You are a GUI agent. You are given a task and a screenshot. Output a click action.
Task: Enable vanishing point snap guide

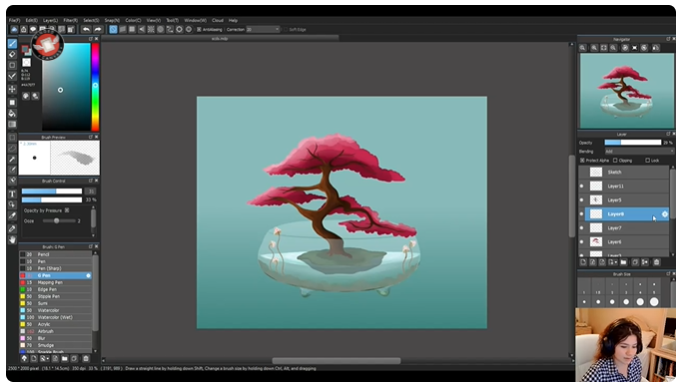[x=142, y=29]
